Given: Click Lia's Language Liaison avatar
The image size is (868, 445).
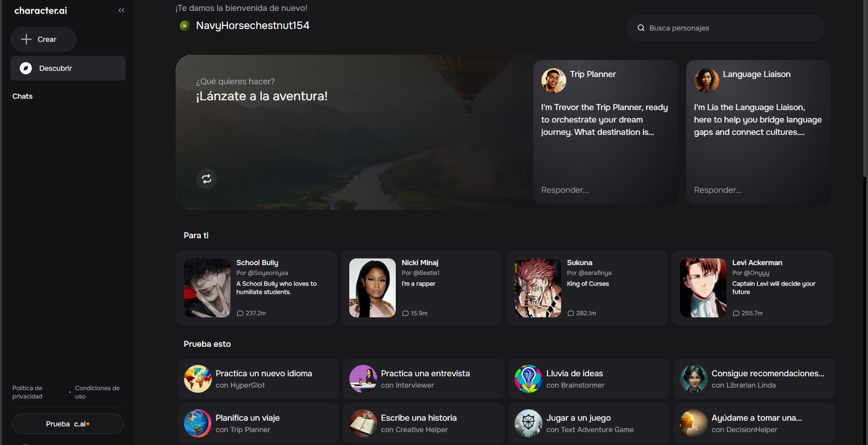Looking at the screenshot, I should tap(706, 80).
